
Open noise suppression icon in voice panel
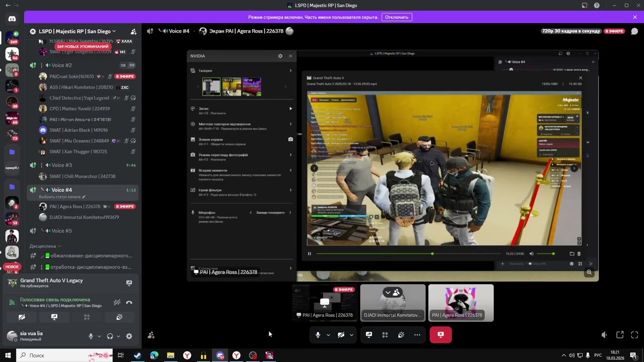point(117,302)
